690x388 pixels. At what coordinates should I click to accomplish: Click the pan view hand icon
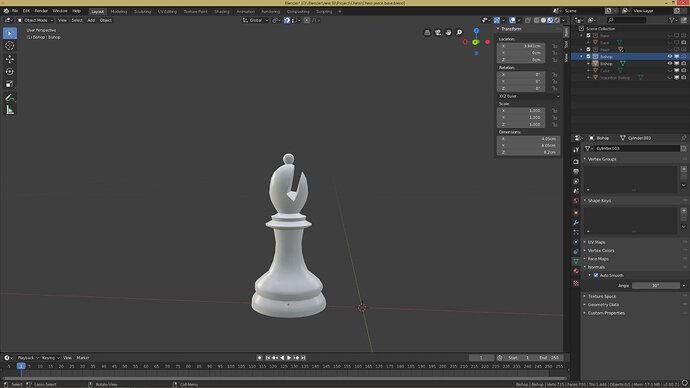[x=448, y=33]
